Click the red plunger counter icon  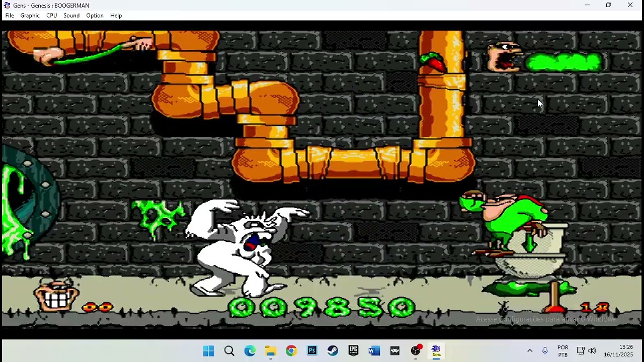coord(555,297)
